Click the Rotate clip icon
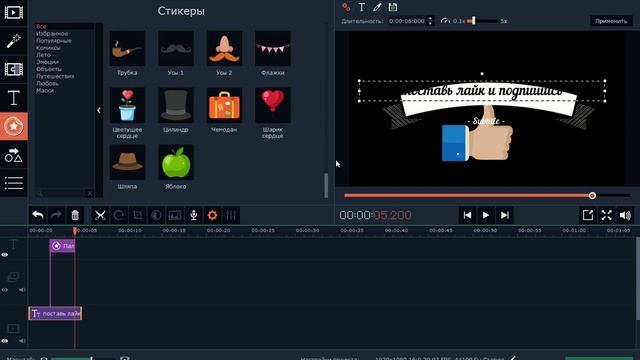Screen dimensions: 640x360 [119, 215]
